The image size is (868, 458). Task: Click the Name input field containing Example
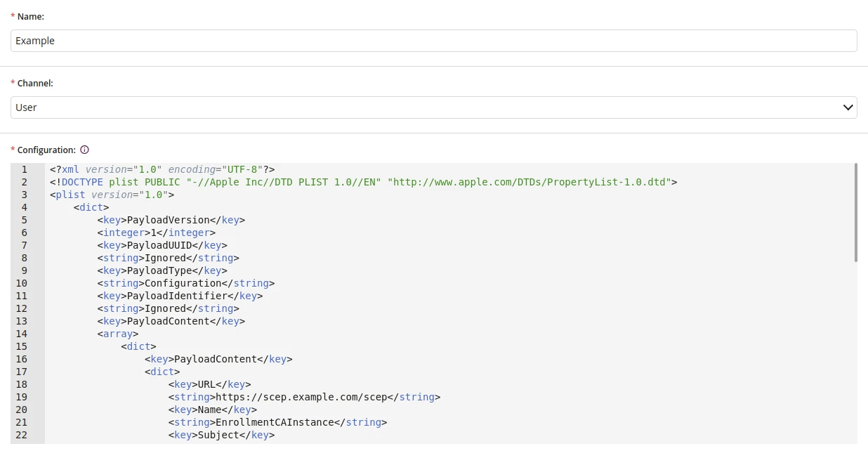click(434, 41)
